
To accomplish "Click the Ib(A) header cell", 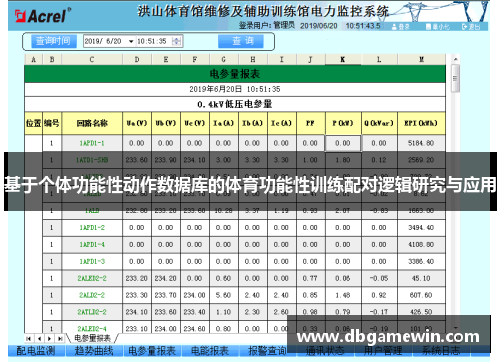I will 252,123.
